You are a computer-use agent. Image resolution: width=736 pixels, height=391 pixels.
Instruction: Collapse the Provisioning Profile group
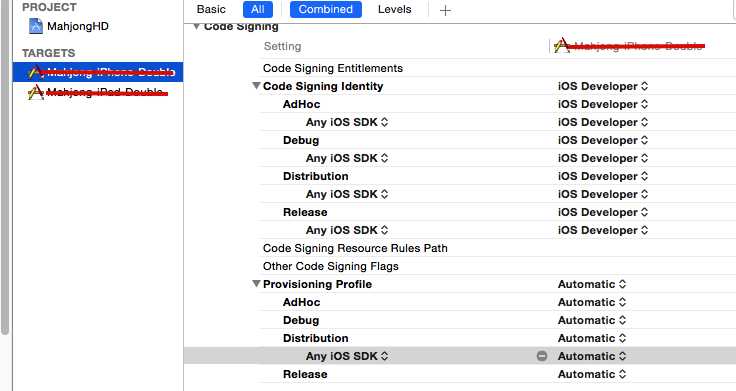click(256, 284)
